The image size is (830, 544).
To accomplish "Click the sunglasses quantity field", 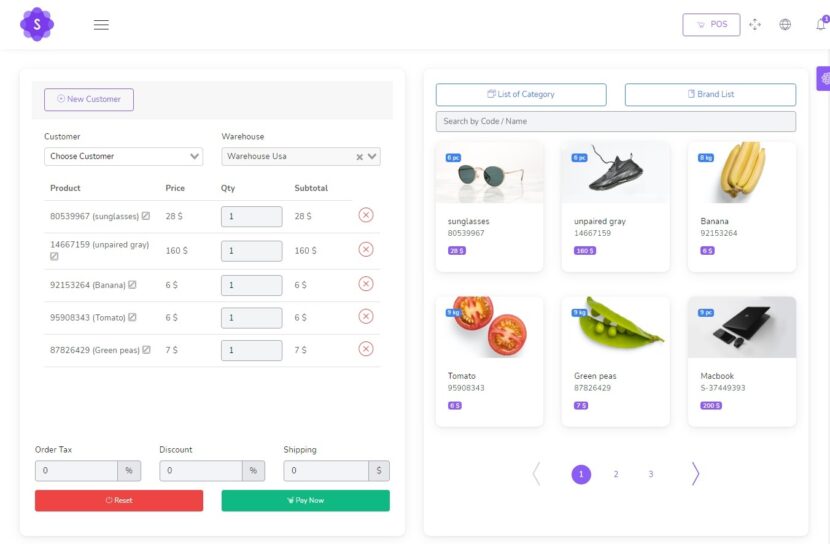I will point(251,216).
